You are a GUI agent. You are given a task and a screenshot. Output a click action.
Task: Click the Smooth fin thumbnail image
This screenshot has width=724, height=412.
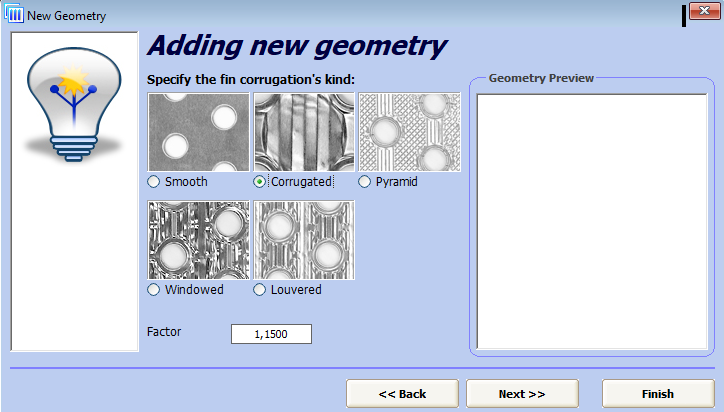pos(199,132)
